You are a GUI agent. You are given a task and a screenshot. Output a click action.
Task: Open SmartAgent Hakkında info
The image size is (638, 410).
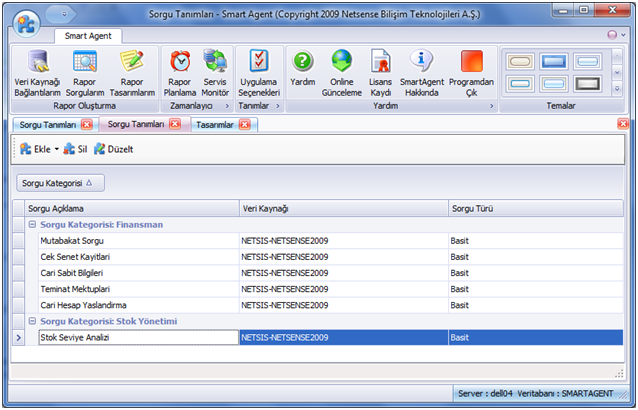tap(422, 74)
